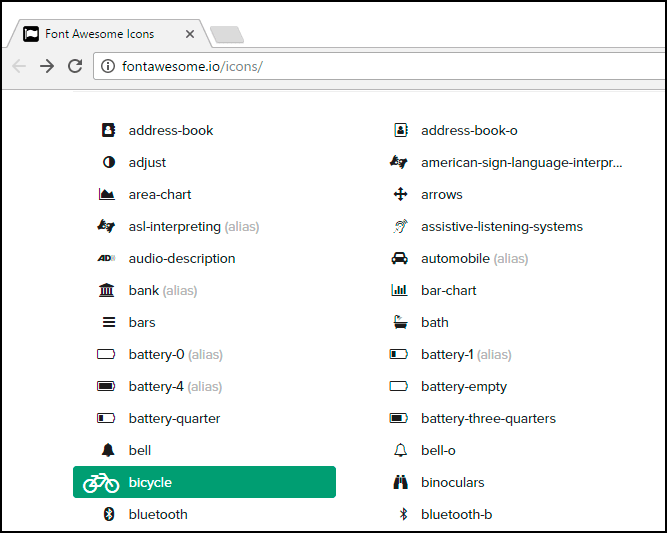
Task: Open the battery-4 alias link
Action: click(x=175, y=387)
